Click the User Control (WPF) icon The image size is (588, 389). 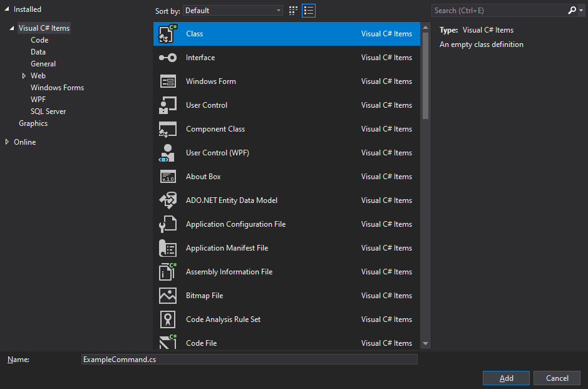pyautogui.click(x=167, y=153)
